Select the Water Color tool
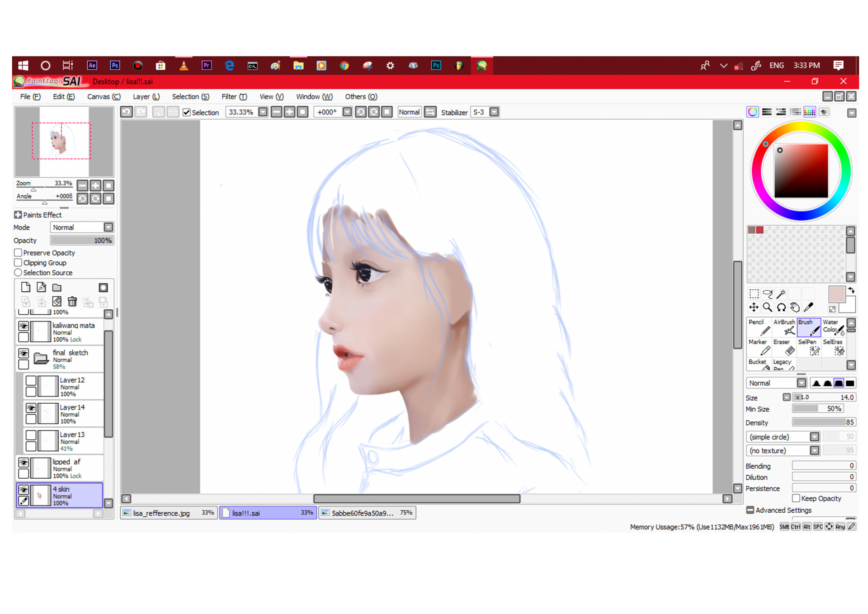868x614 pixels. coord(833,328)
